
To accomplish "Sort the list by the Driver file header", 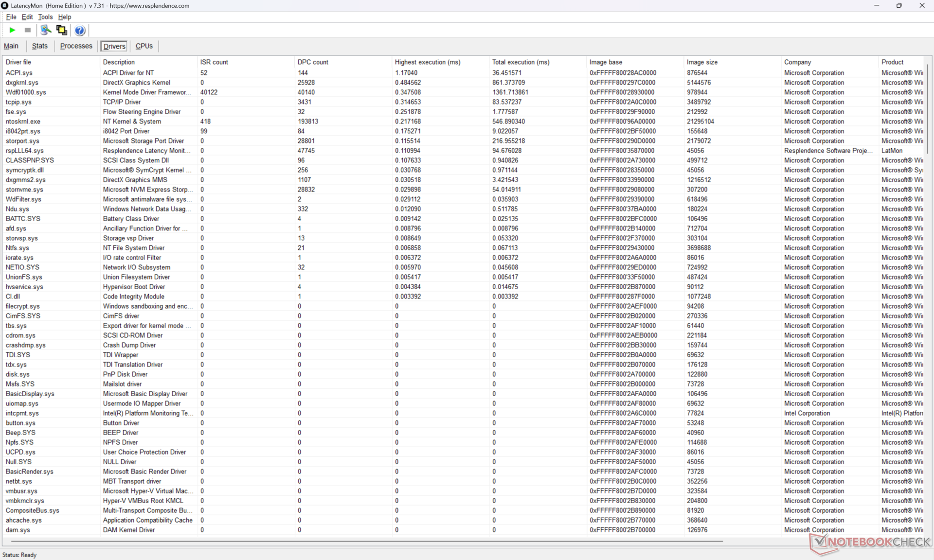I will click(18, 62).
